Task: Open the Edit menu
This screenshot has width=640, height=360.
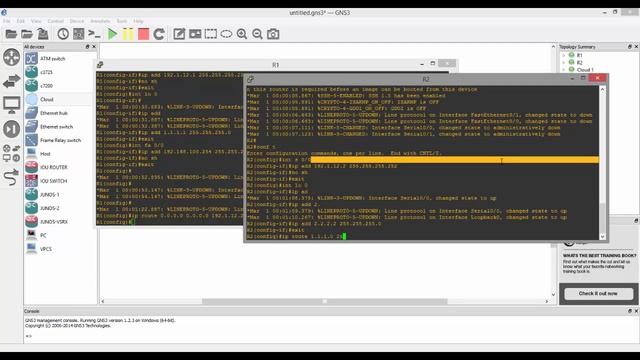Action: click(x=20, y=21)
